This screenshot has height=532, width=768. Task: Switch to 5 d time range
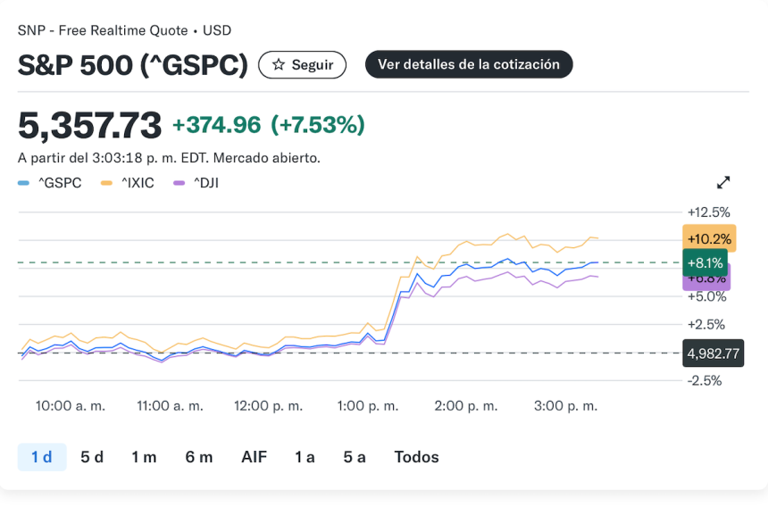pyautogui.click(x=92, y=457)
